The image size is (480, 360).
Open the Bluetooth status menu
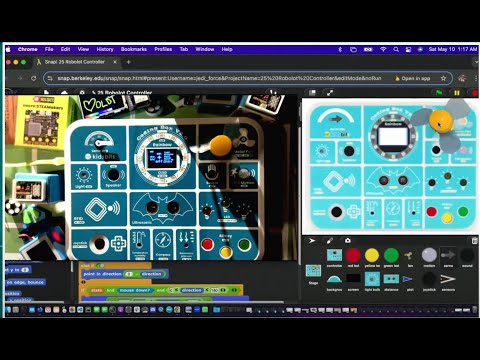click(x=340, y=49)
